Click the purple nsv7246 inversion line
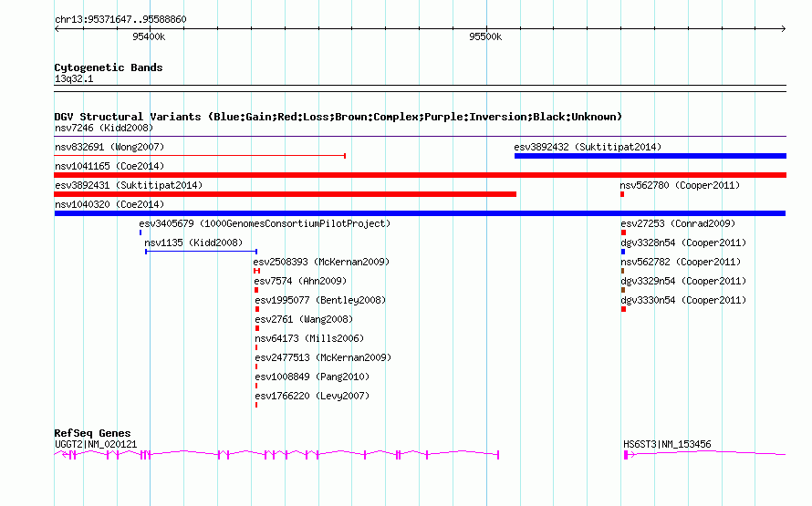 [420, 137]
